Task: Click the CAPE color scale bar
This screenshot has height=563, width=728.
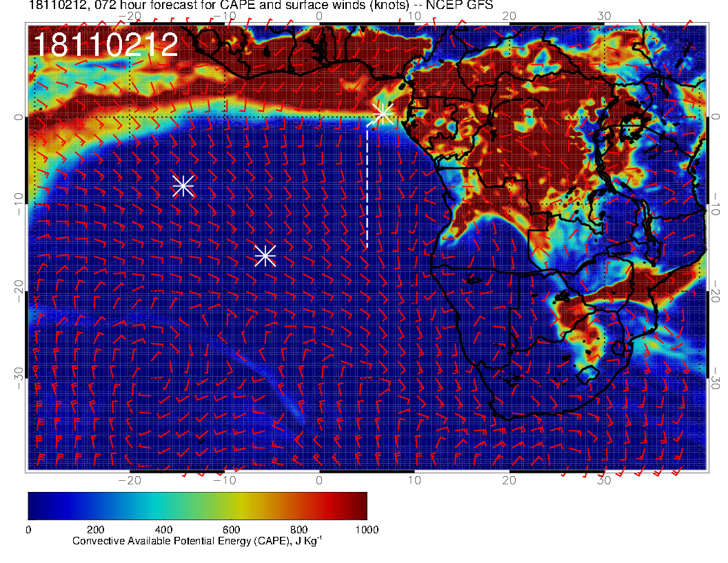Action: click(197, 506)
